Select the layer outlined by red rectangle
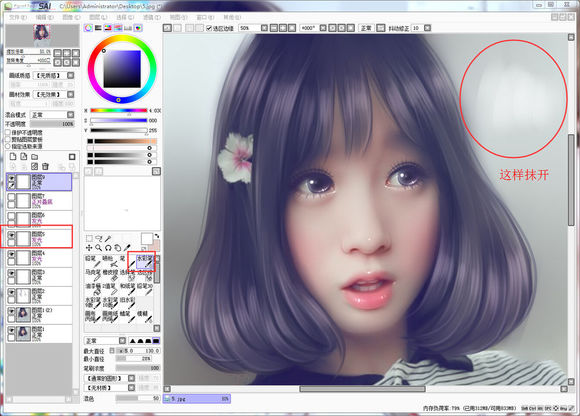Viewport: 580px width, 416px height. point(36,237)
